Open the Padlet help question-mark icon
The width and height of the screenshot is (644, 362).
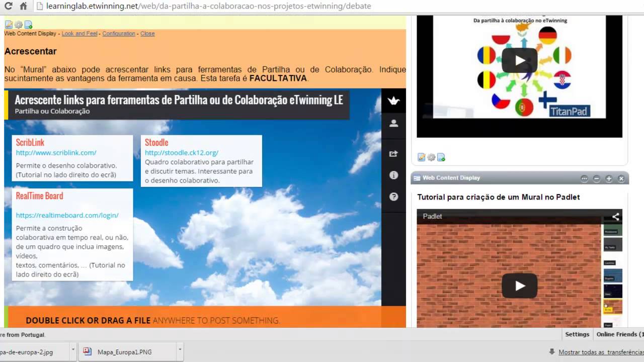393,197
